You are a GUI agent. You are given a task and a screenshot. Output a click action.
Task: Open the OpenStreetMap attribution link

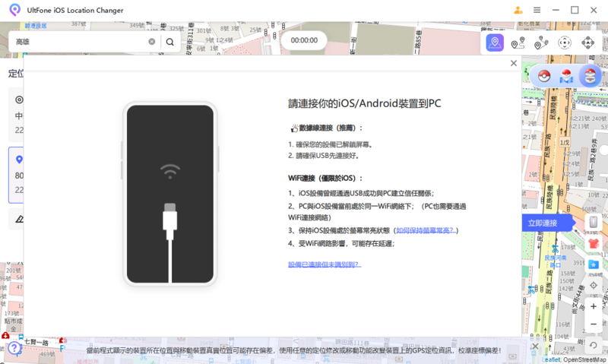click(x=585, y=359)
